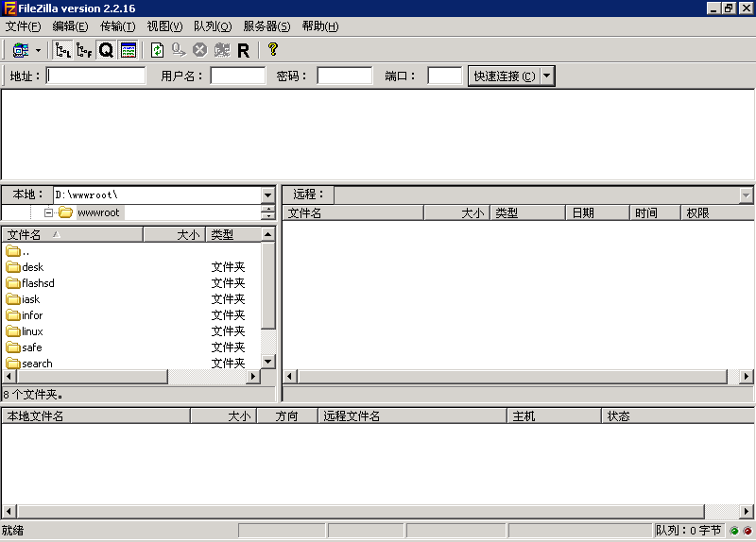Open the 编辑(E) menu
The image size is (756, 542).
click(x=70, y=26)
